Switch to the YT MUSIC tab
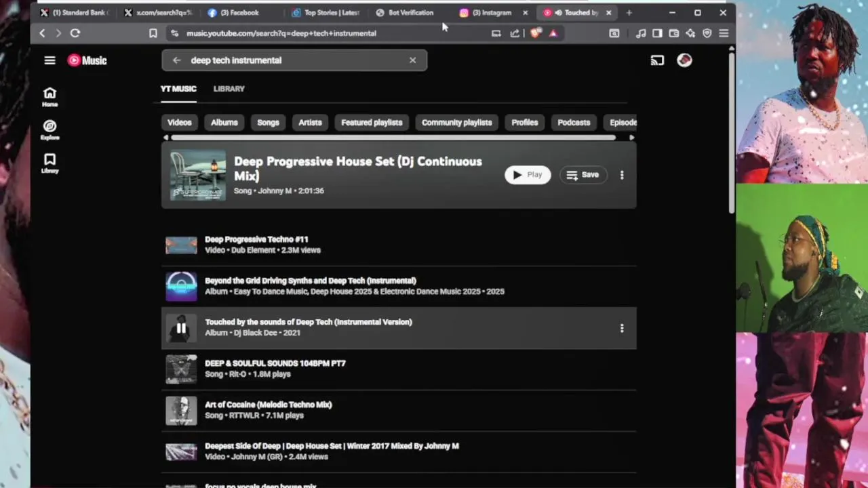Viewport: 868px width, 488px height. tap(178, 89)
